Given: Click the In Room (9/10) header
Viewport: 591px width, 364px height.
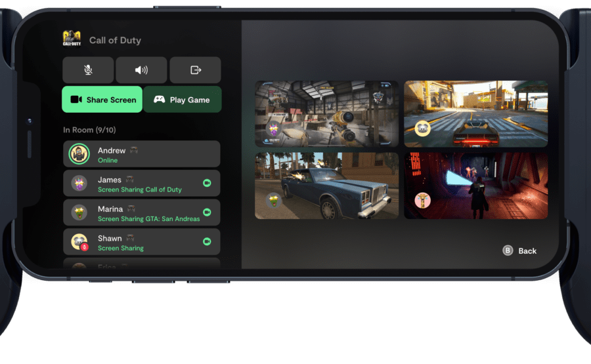Looking at the screenshot, I should point(89,130).
